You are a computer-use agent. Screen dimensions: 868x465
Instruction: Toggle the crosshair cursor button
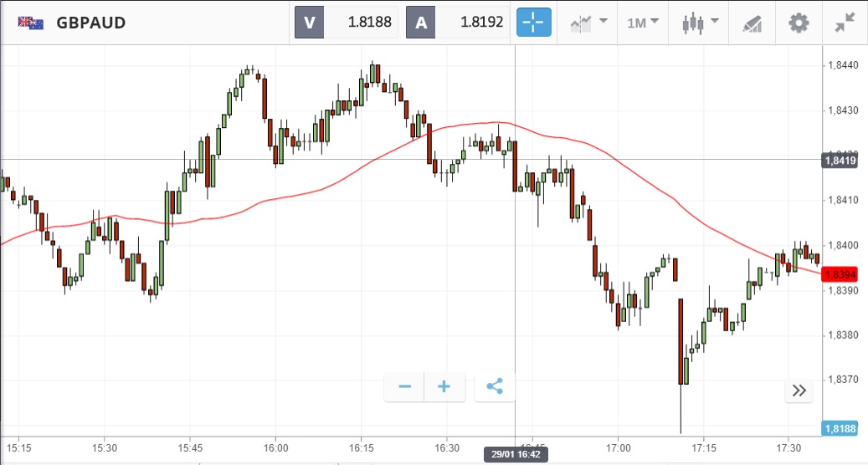point(534,23)
